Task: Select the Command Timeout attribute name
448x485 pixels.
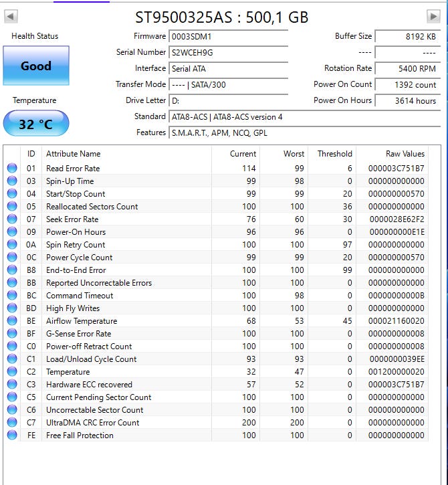Action: click(x=80, y=296)
